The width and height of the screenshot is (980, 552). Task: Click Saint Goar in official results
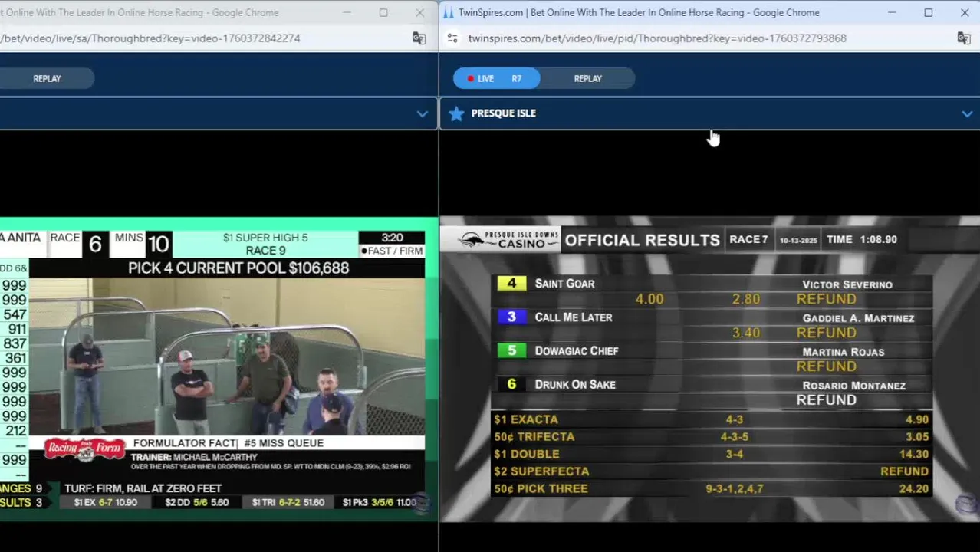[564, 284]
